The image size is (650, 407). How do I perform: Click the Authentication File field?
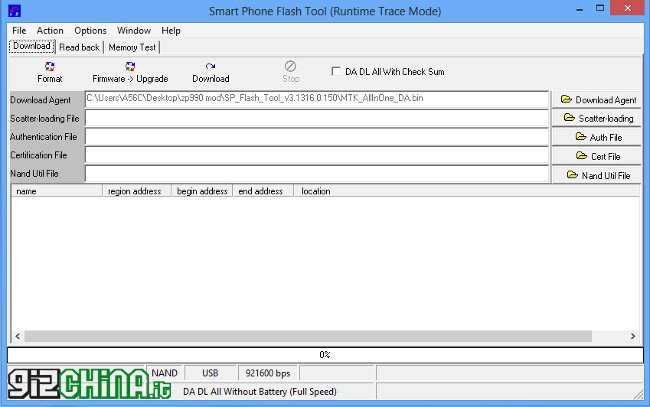(x=317, y=137)
